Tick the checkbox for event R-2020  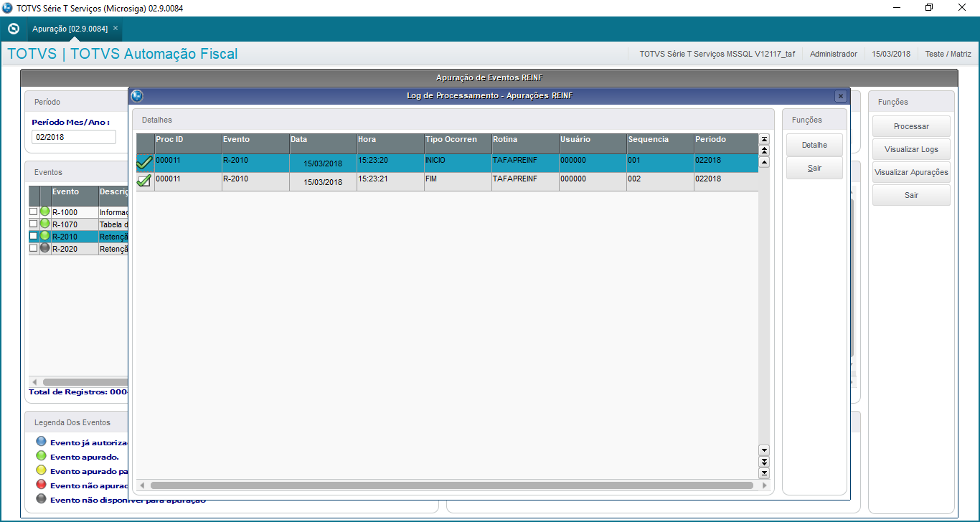[x=33, y=248]
